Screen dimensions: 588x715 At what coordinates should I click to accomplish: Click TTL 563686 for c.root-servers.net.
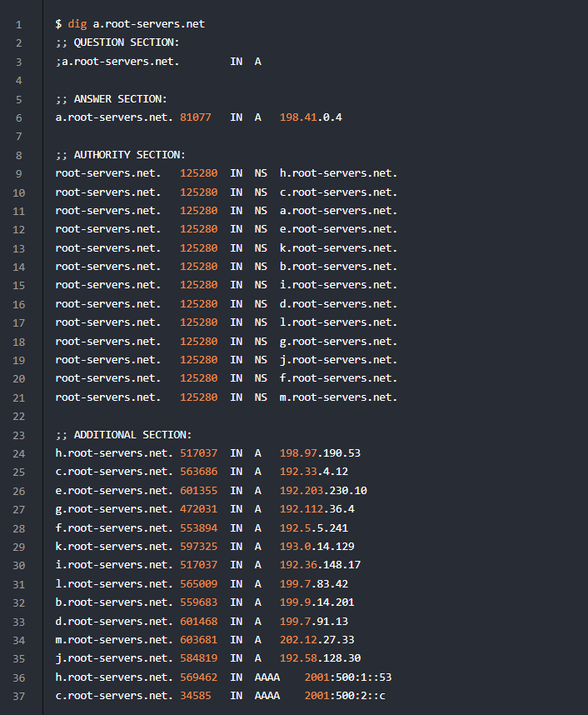[199, 471]
